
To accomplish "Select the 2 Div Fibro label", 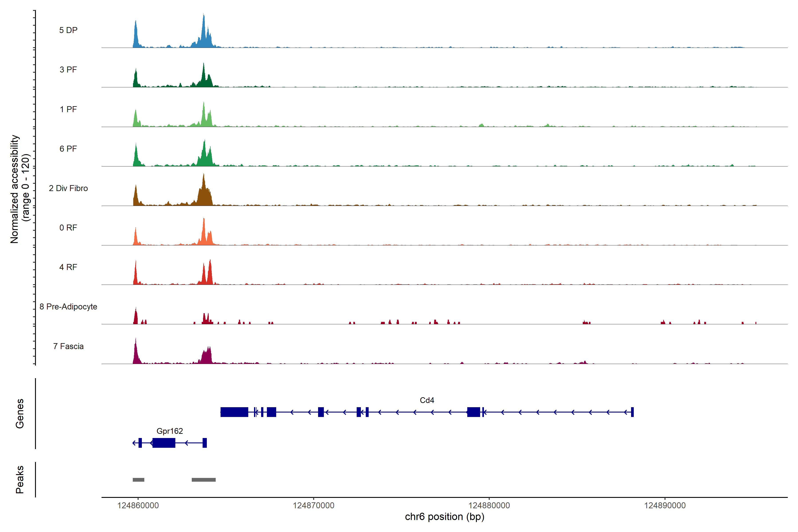I will [x=68, y=188].
